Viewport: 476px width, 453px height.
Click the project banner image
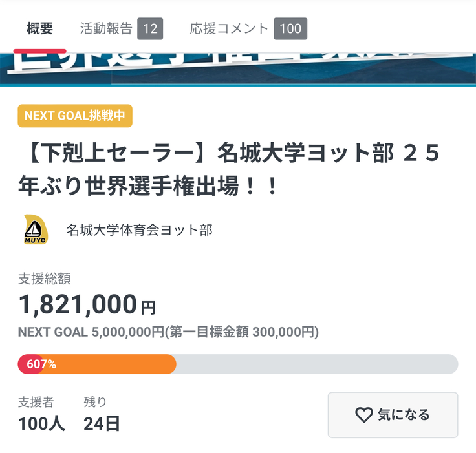[238, 69]
